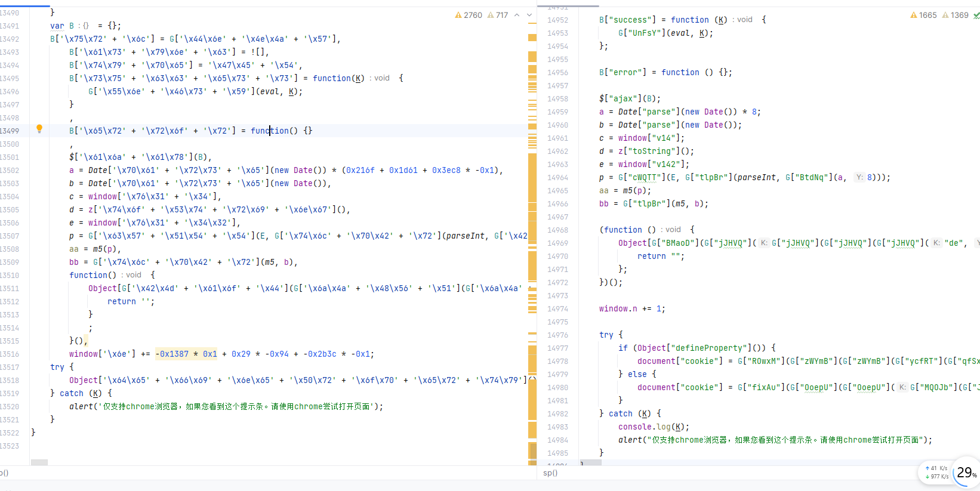Click line number 14976 beside right pane try
The height and width of the screenshot is (491, 980).
coord(557,335)
